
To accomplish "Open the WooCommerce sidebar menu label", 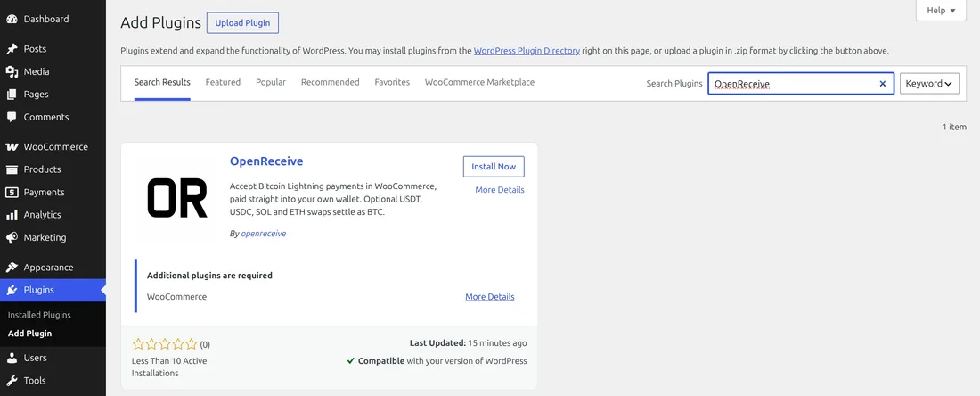I will 55,147.
